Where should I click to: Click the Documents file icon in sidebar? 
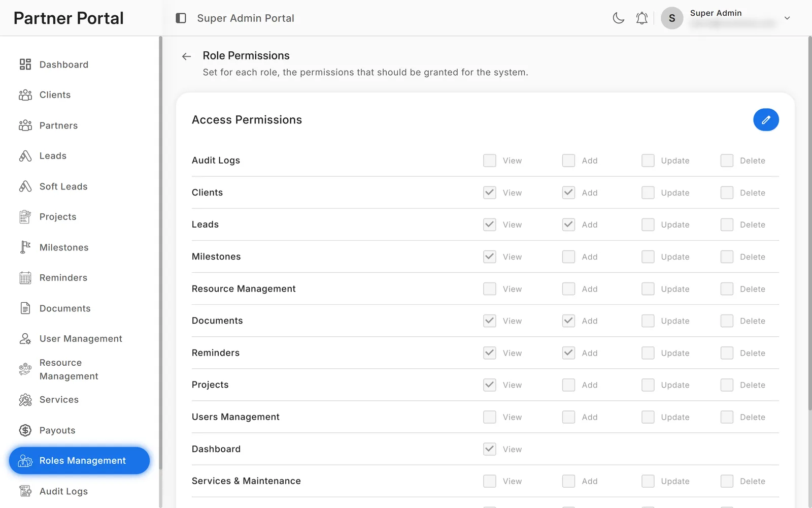(25, 308)
